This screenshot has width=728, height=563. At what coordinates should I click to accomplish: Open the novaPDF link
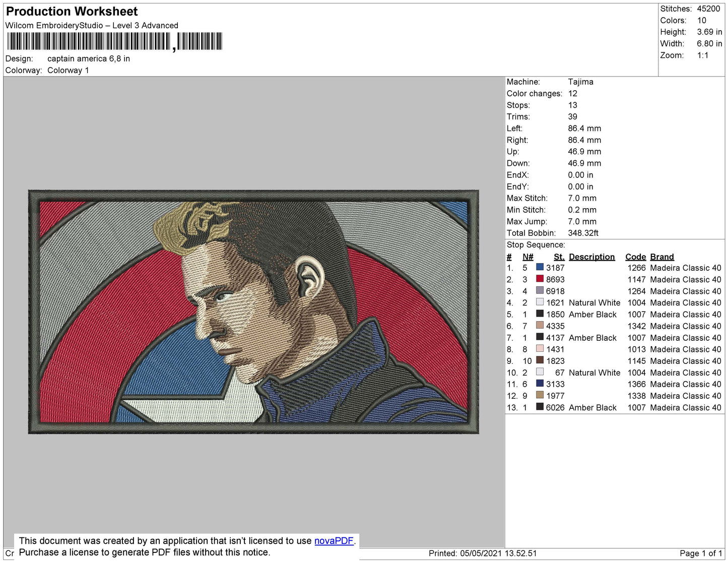(x=334, y=541)
